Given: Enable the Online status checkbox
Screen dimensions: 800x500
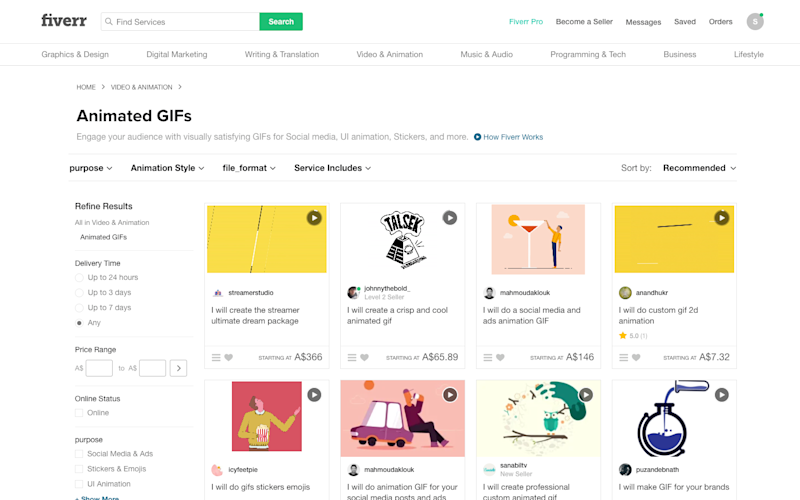Looking at the screenshot, I should point(79,413).
